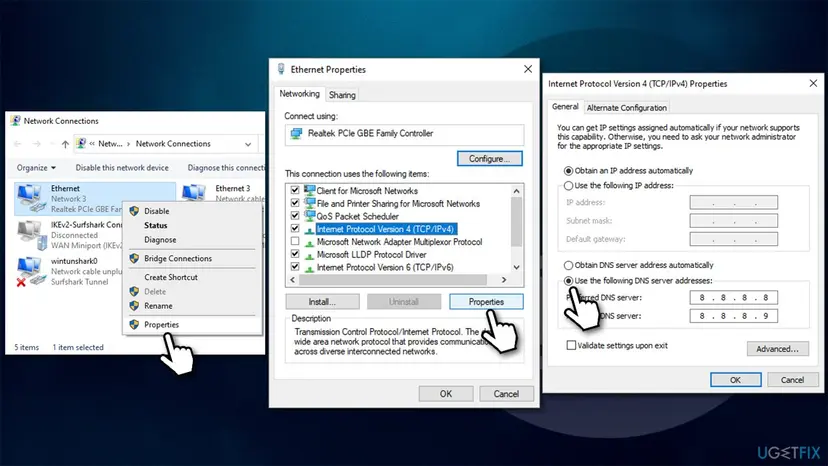
Task: Select Use the following DNS server addresses
Action: [568, 281]
